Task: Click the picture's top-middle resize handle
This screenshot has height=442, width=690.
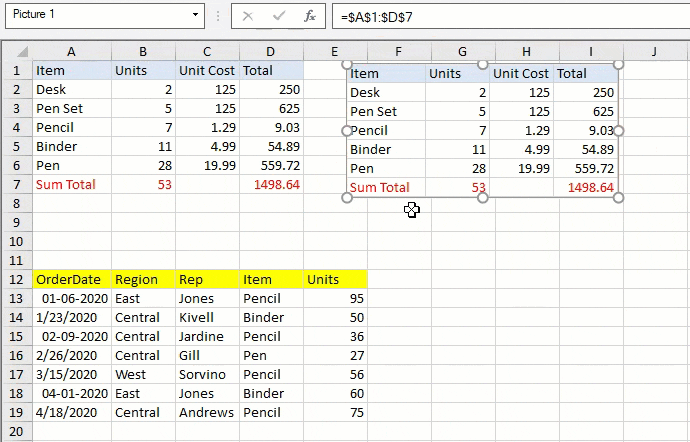Action: click(x=483, y=64)
